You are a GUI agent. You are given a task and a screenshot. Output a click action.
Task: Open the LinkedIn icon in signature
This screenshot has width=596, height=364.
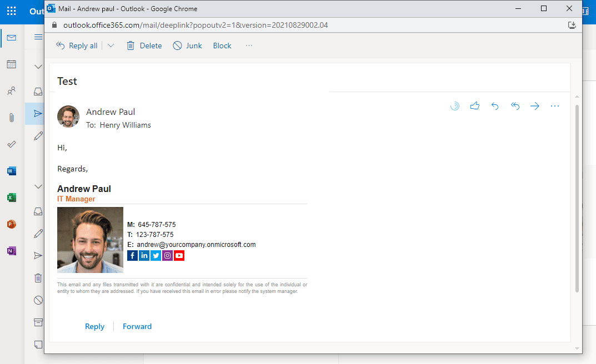144,255
